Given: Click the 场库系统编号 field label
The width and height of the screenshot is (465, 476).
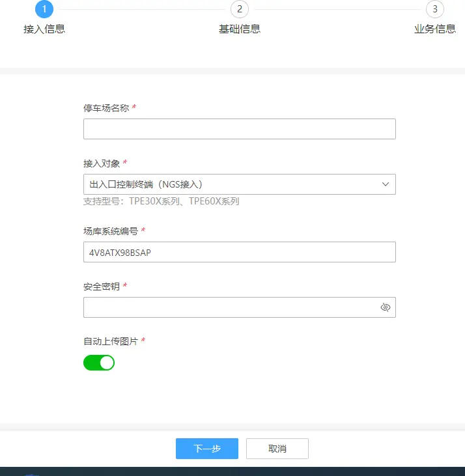Looking at the screenshot, I should tap(111, 231).
